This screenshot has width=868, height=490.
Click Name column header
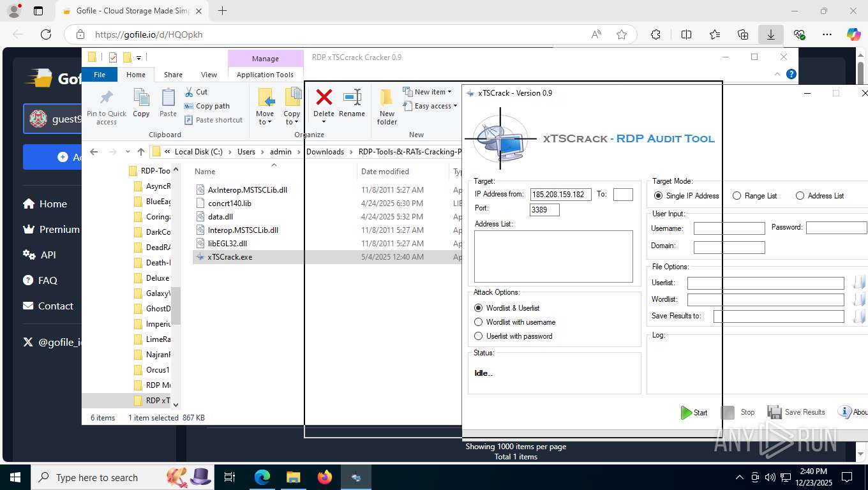(205, 172)
